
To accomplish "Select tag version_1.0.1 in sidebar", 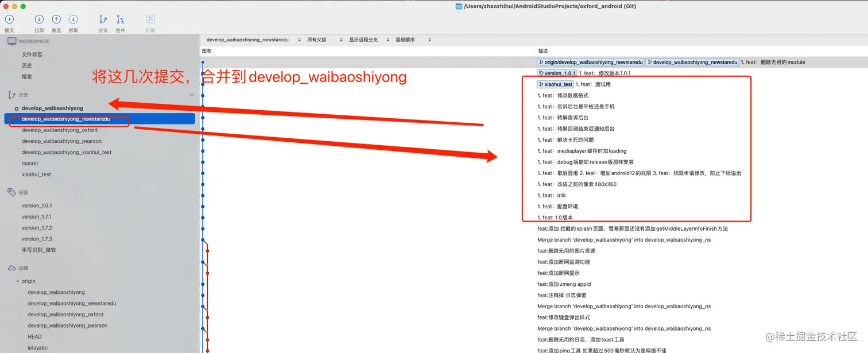I will (37, 205).
